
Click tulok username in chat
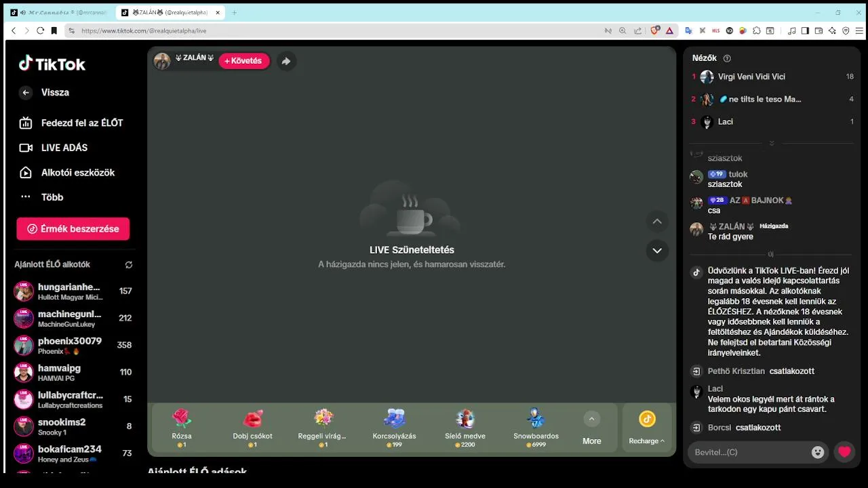click(738, 174)
